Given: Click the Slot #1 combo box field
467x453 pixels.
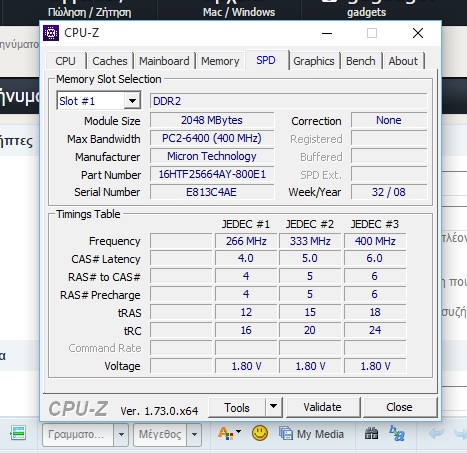Looking at the screenshot, I should 99,101.
